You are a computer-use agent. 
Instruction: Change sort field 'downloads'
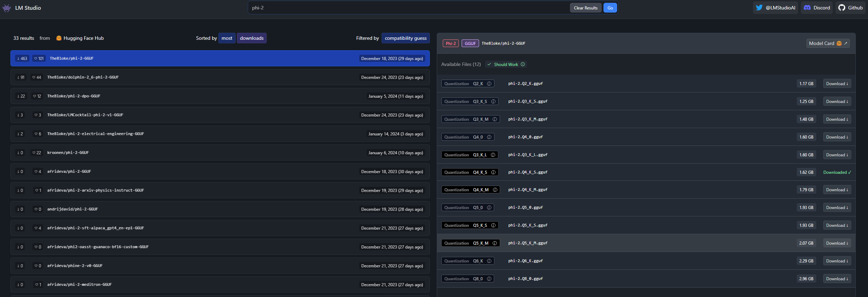point(252,38)
